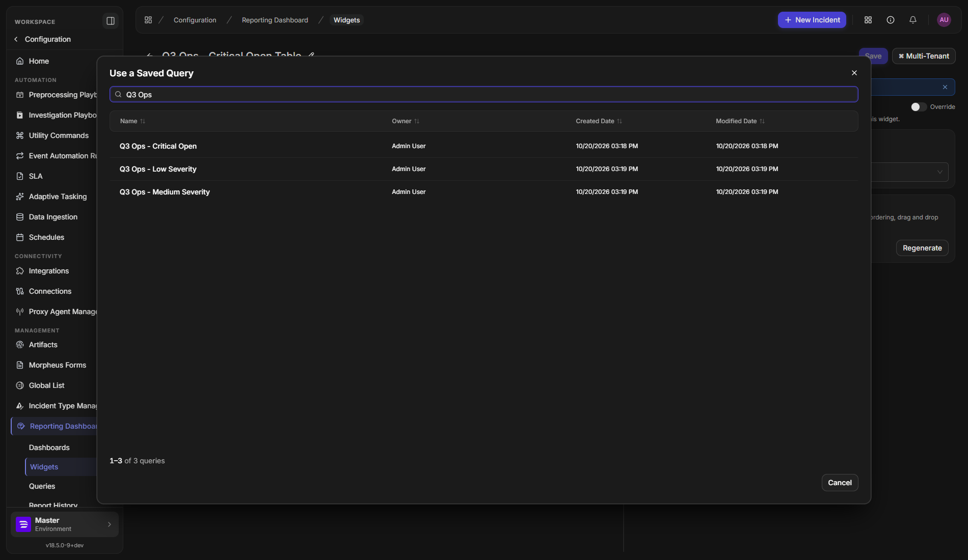Click the Event Automation Rules icon
Viewport: 968px width, 560px height.
20,156
